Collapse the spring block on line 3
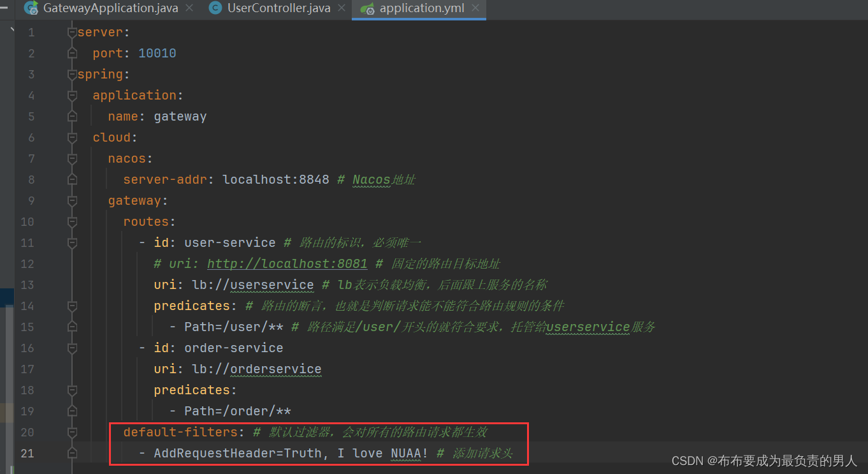Screen dimensions: 868x474 [72, 74]
